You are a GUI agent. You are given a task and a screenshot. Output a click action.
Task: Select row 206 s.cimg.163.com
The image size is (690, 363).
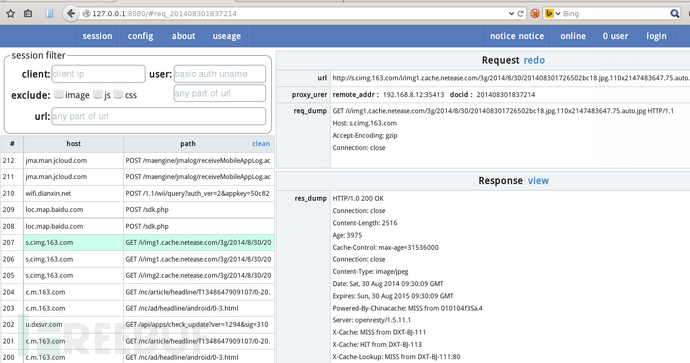[x=137, y=259]
